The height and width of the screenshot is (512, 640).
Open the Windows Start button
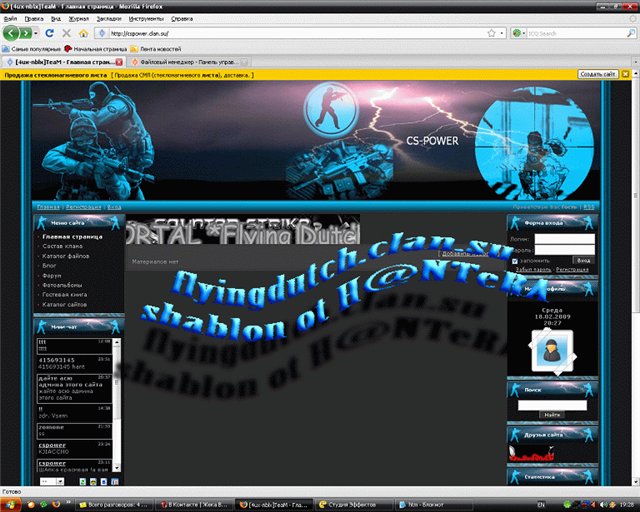(10, 504)
